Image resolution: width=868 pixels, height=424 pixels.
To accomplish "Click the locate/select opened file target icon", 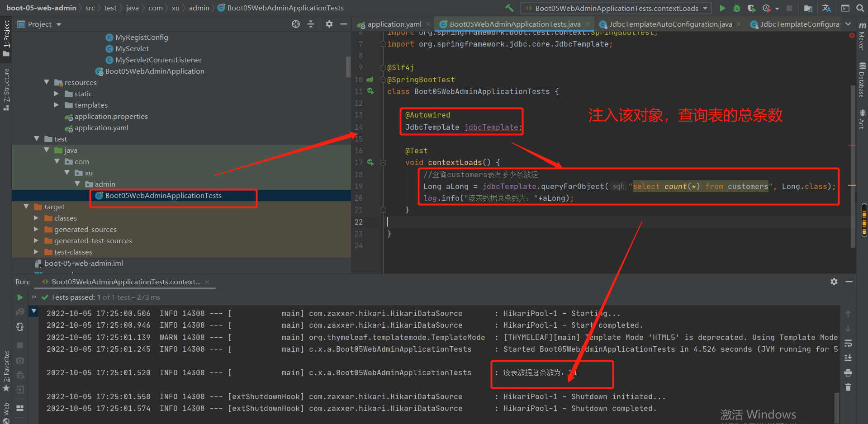I will pyautogui.click(x=296, y=24).
